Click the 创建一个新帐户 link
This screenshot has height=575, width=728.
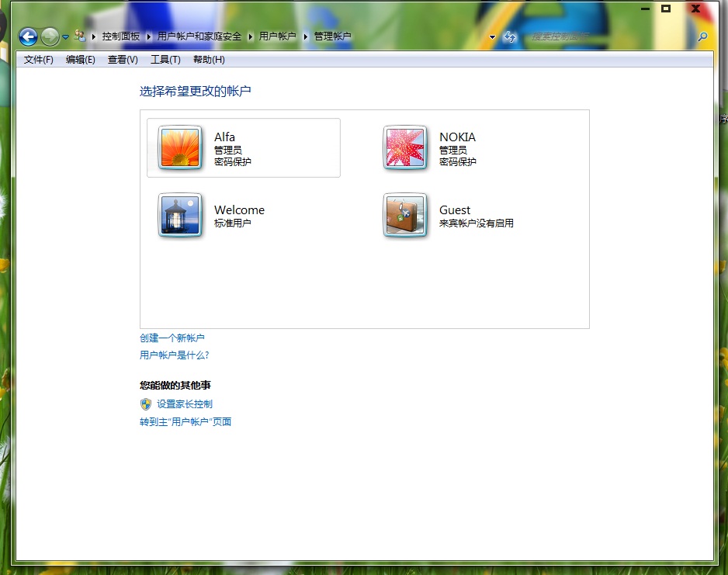172,338
